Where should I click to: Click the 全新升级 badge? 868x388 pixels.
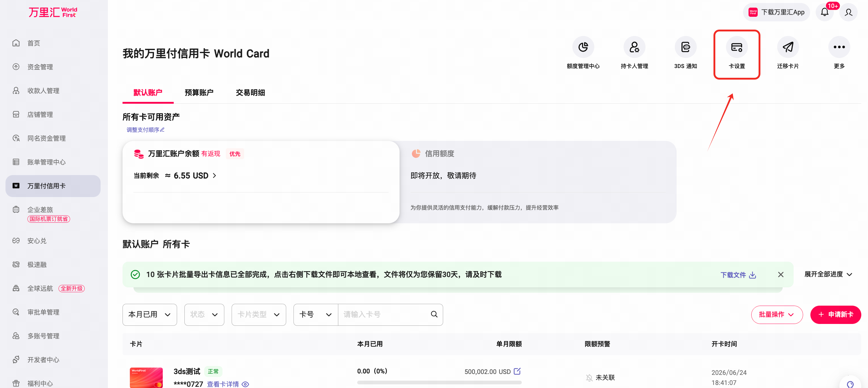(72, 289)
